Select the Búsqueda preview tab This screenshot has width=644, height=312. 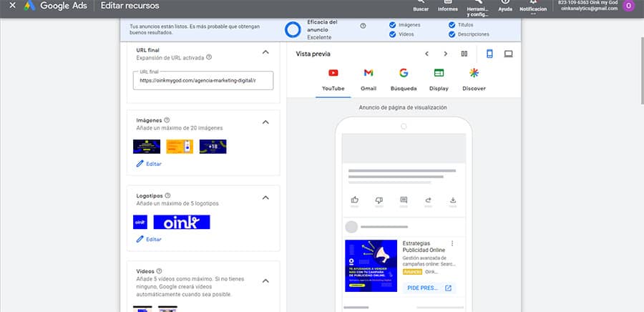pos(404,80)
